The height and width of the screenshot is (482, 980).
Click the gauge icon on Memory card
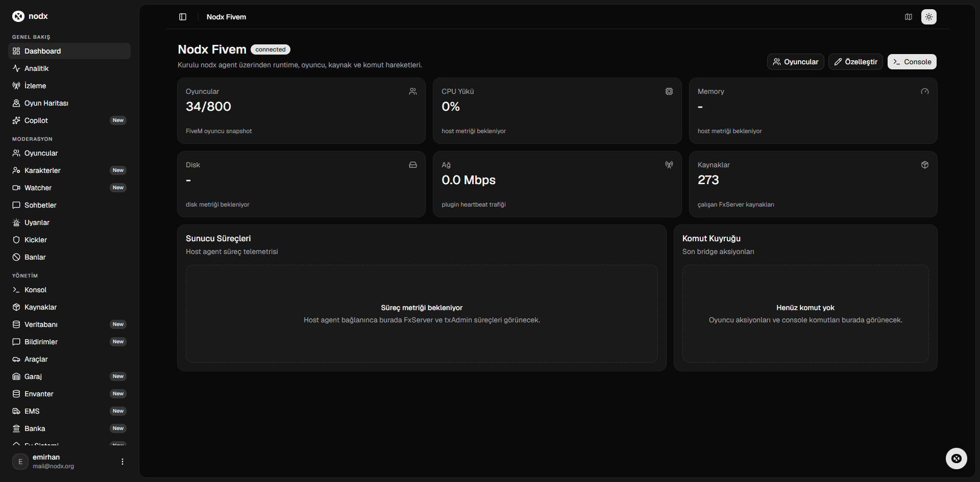925,91
